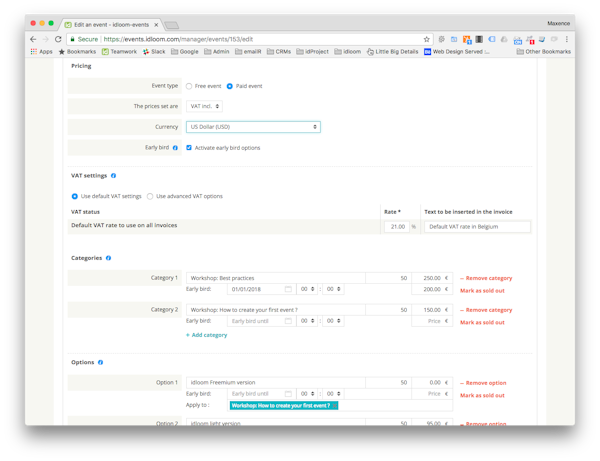Open the US Dollar currency dropdown
Image resolution: width=600 pixels, height=461 pixels.
click(x=253, y=127)
